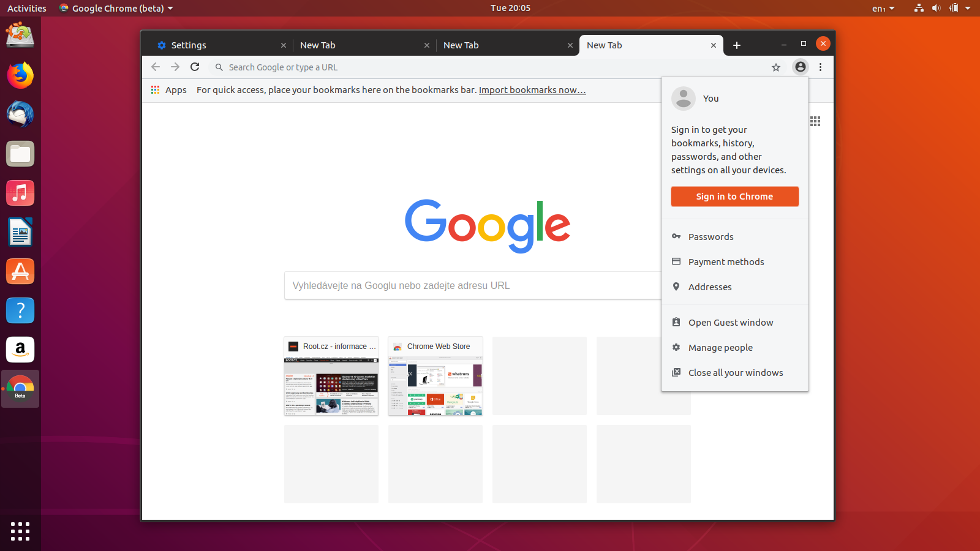Image resolution: width=980 pixels, height=551 pixels.
Task: Close all your Chrome windows
Action: tap(736, 372)
